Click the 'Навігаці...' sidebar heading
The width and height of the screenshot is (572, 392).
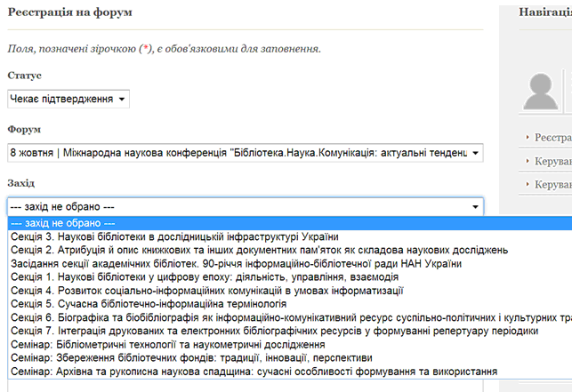point(544,12)
